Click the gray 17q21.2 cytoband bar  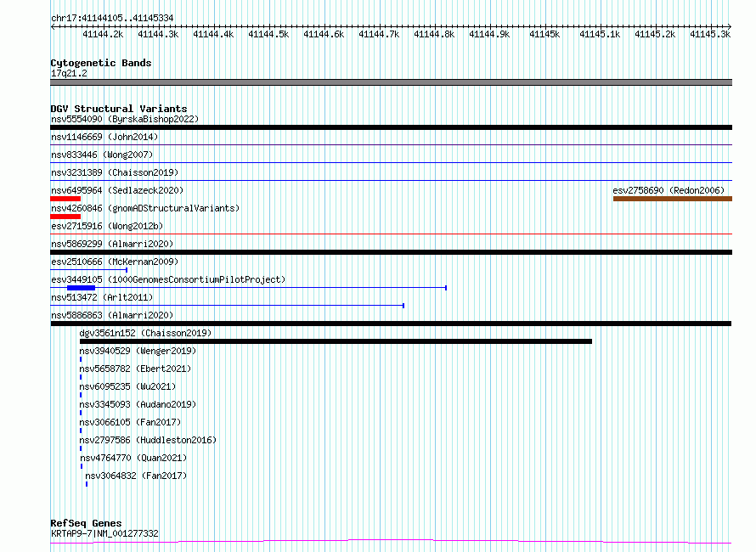[391, 82]
